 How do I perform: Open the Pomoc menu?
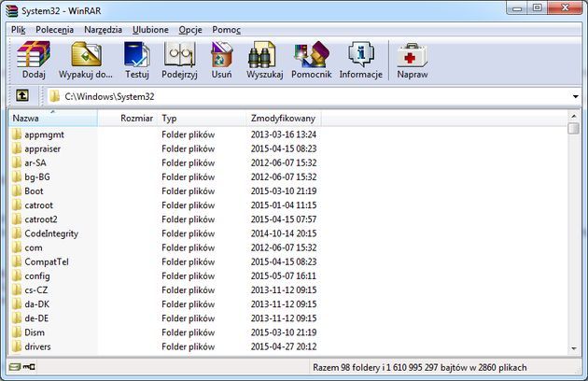click(226, 30)
